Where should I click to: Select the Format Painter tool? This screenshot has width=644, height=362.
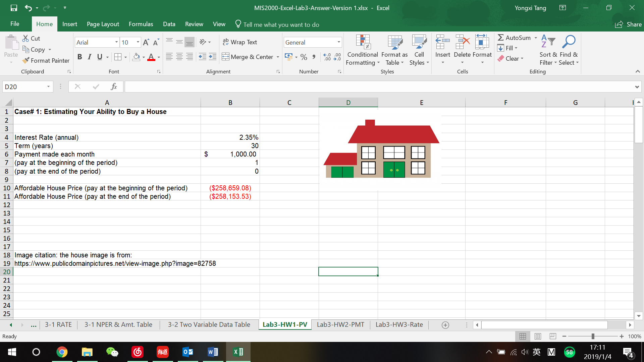pyautogui.click(x=46, y=61)
